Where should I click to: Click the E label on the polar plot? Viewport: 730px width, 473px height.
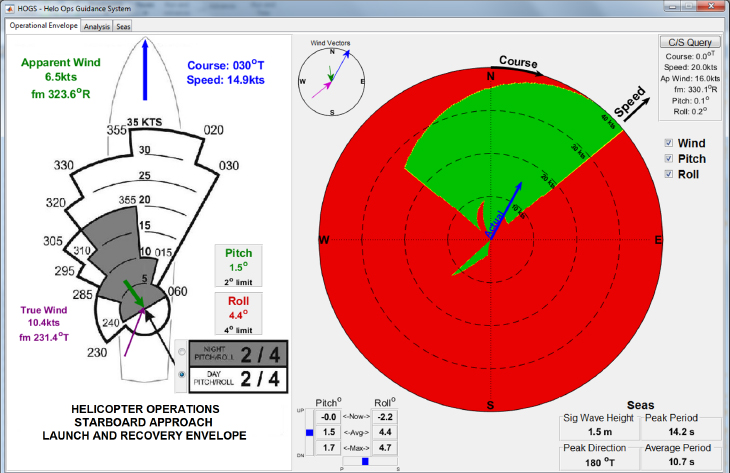click(x=658, y=240)
